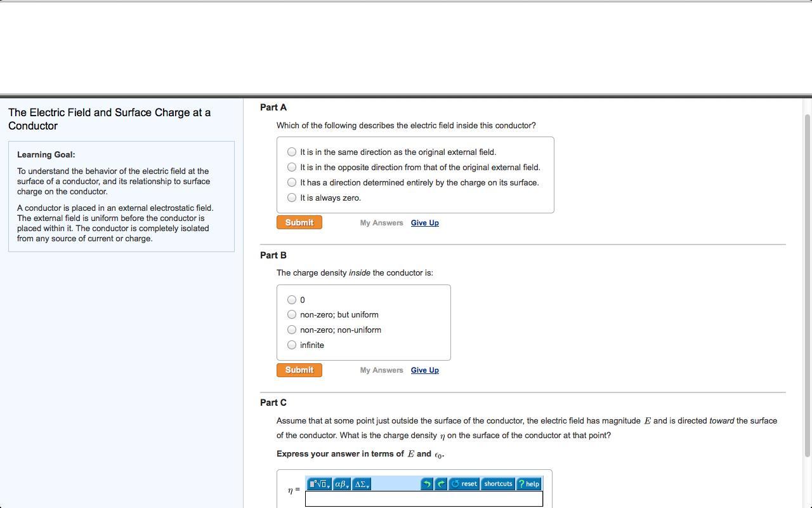
Task: Select 'direction determined entirely by the charge' option
Action: click(x=292, y=182)
